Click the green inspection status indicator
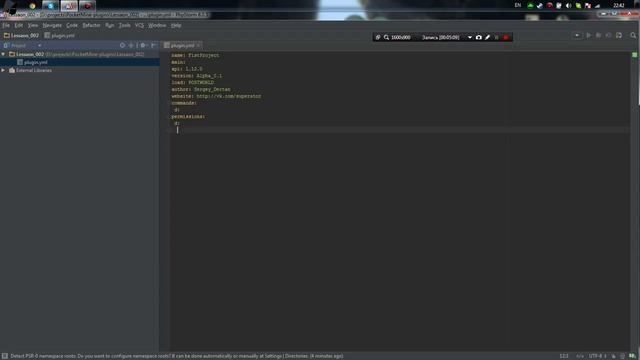 click(634, 55)
